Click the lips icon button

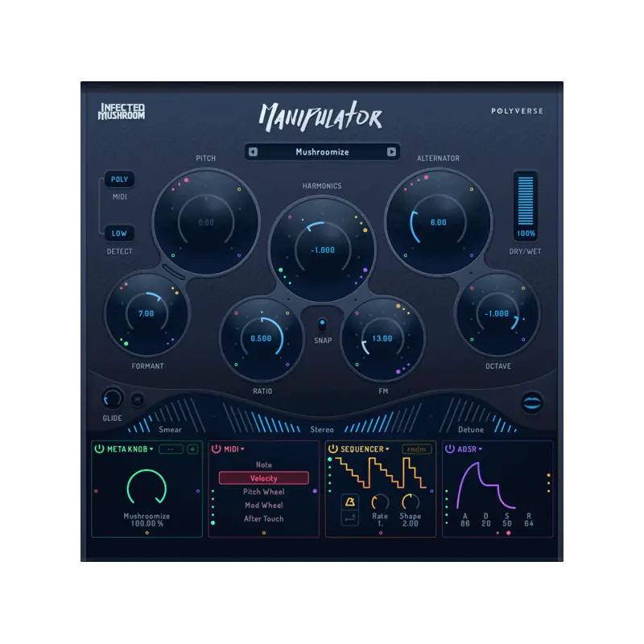point(532,402)
